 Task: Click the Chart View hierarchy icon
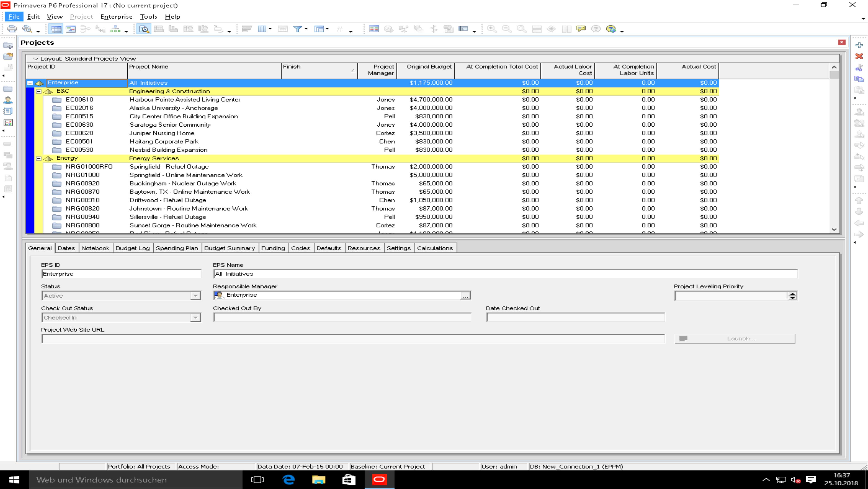point(115,29)
